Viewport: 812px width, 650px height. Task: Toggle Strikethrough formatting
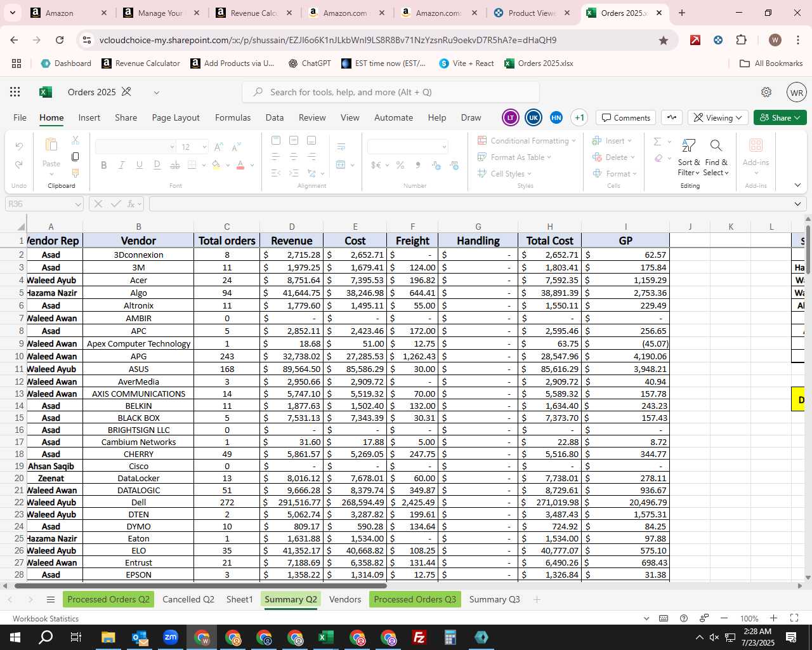pyautogui.click(x=174, y=165)
